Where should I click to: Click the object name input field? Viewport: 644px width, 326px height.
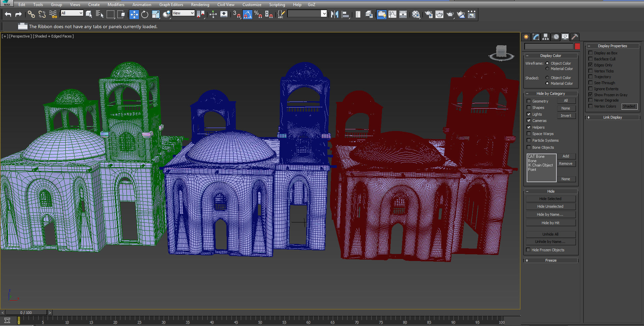pos(549,46)
